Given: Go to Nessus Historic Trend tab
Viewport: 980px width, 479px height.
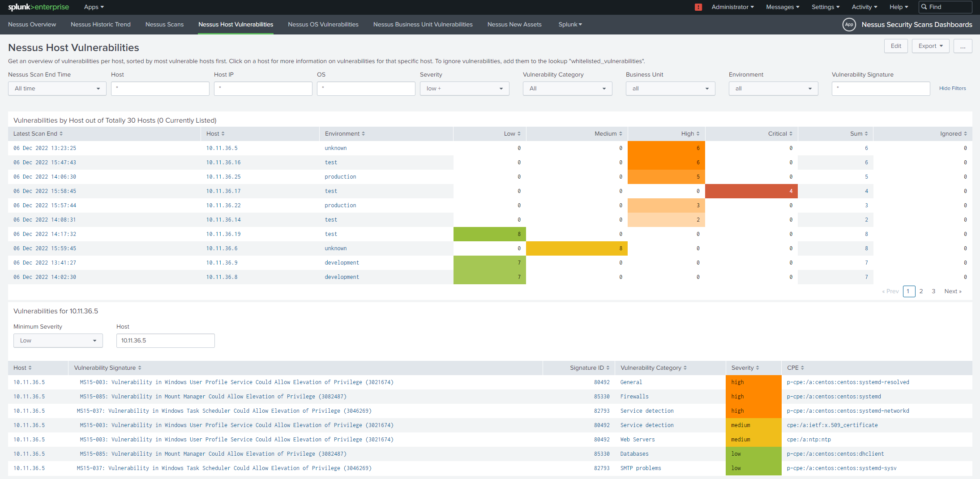Looking at the screenshot, I should click(101, 25).
